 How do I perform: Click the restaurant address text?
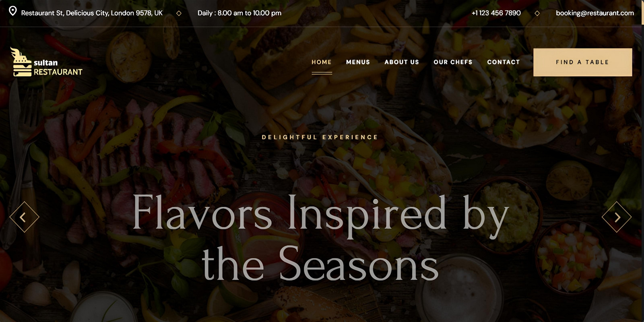click(x=92, y=13)
